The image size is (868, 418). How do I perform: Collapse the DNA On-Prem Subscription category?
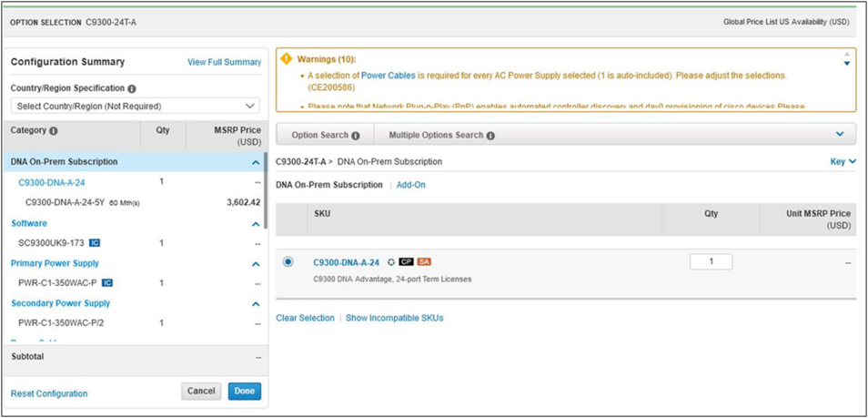(x=256, y=162)
